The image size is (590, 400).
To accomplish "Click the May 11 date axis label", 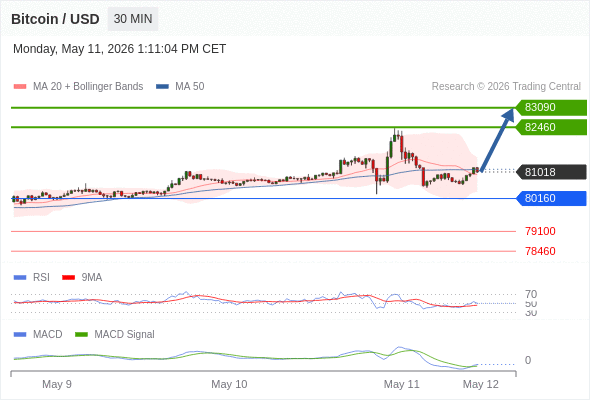I will click(401, 384).
